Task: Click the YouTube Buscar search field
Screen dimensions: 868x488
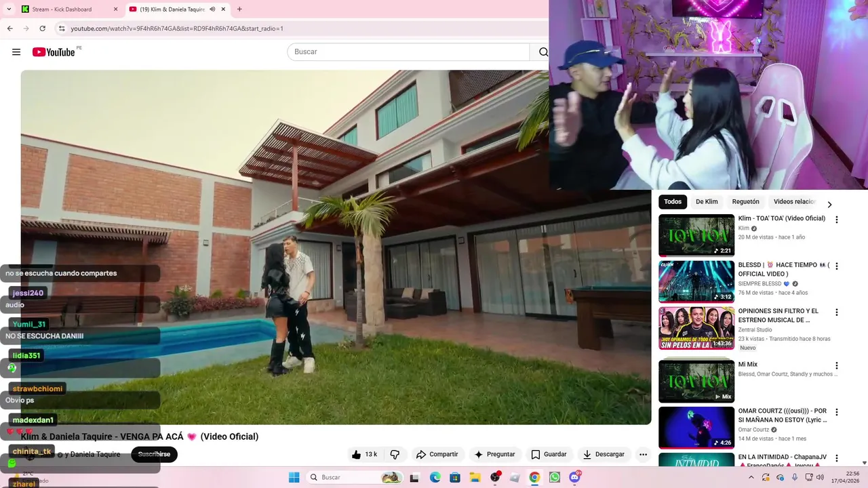Action: pos(408,52)
